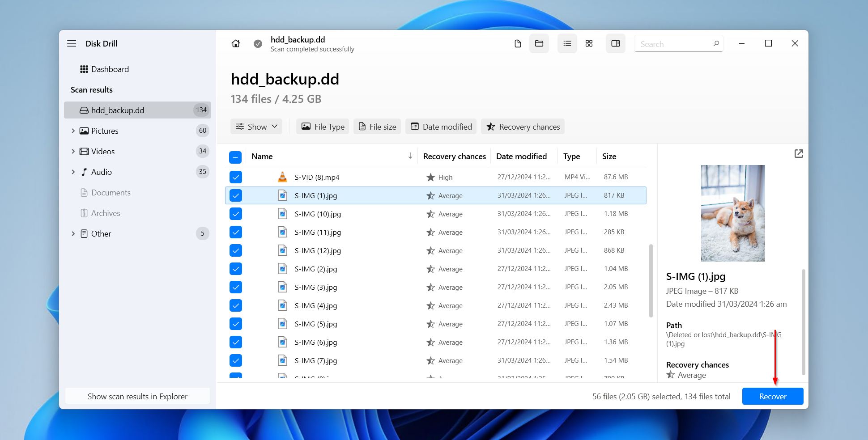Uncheck S-IMG (10).jpg in the file list
The height and width of the screenshot is (440, 868).
235,214
